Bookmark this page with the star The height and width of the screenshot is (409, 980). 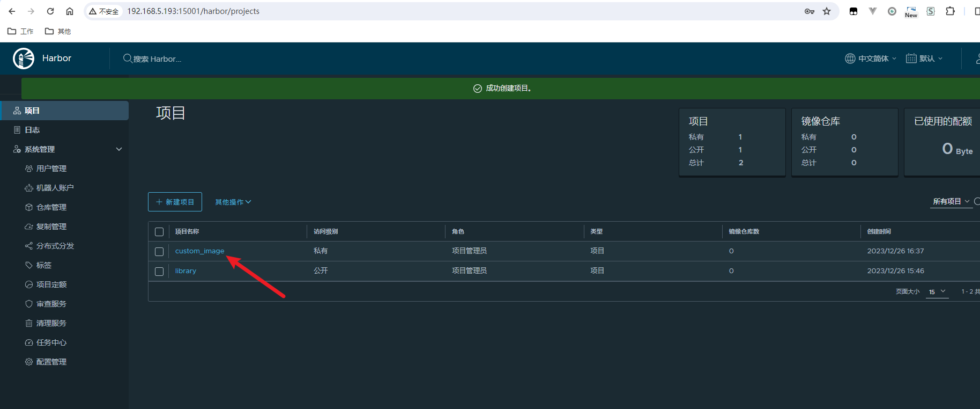[x=827, y=11]
